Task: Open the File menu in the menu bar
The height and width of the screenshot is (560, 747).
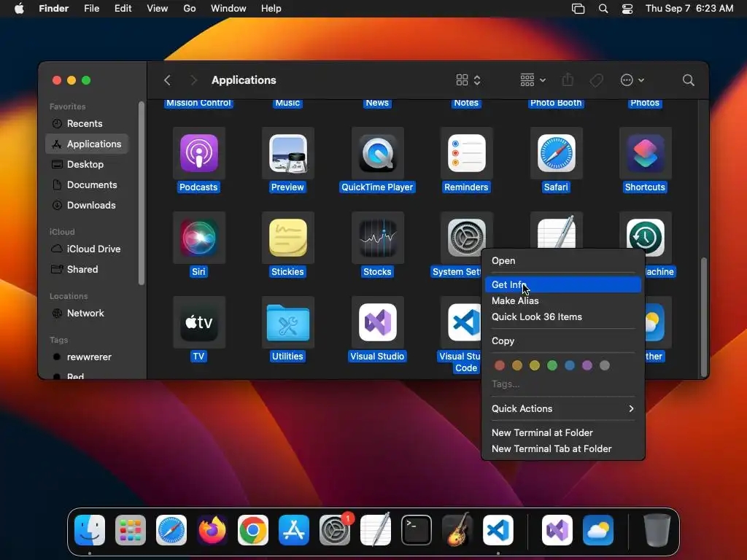Action: click(91, 9)
